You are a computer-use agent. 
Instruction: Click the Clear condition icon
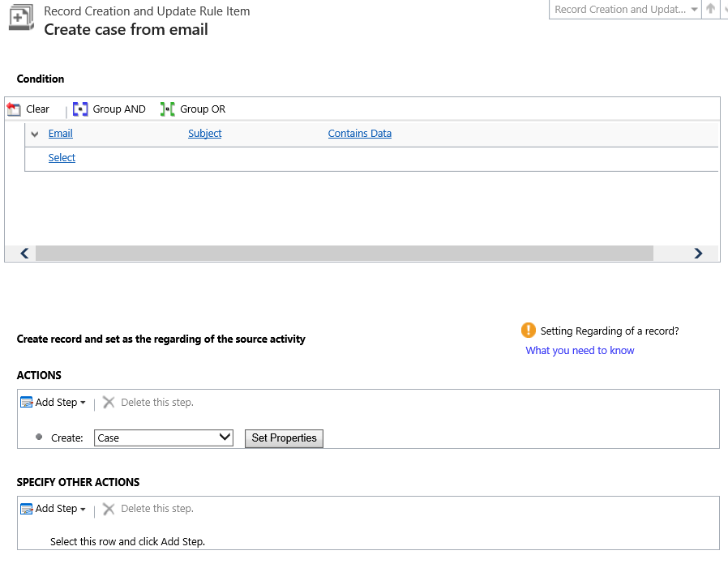[x=14, y=109]
